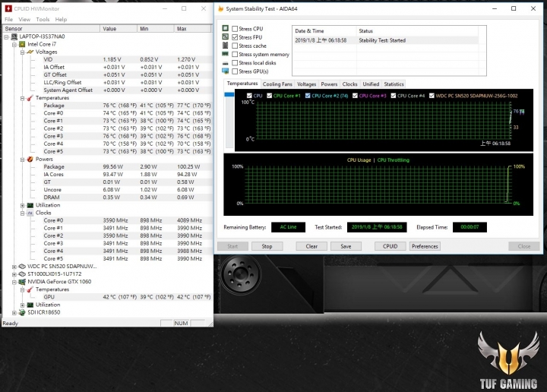
Task: Open AIDA64 Preferences
Action: [425, 246]
